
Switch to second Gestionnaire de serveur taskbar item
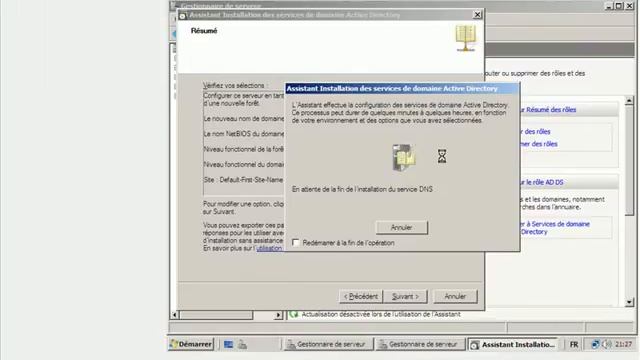click(x=420, y=344)
